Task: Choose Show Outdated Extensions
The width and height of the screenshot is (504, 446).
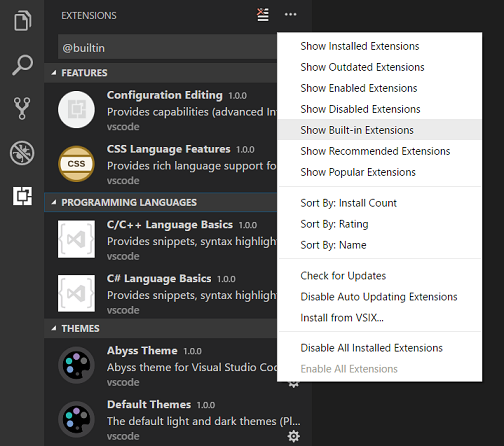Action: tap(379, 67)
